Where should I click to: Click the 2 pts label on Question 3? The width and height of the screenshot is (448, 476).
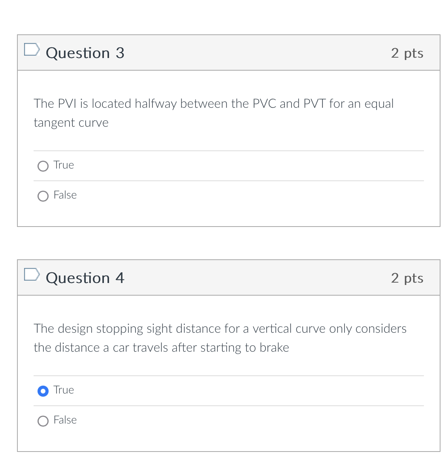pos(407,53)
